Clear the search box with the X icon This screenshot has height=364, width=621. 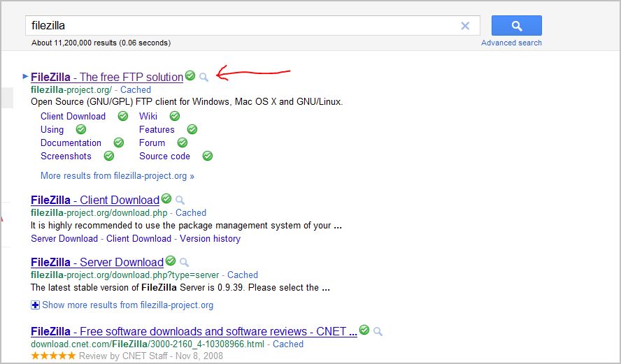(x=465, y=26)
